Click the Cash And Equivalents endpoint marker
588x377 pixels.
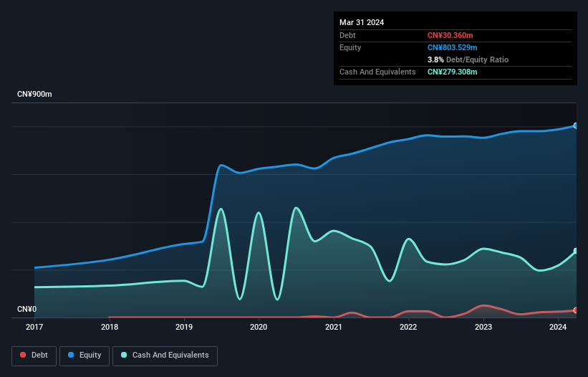click(x=576, y=251)
